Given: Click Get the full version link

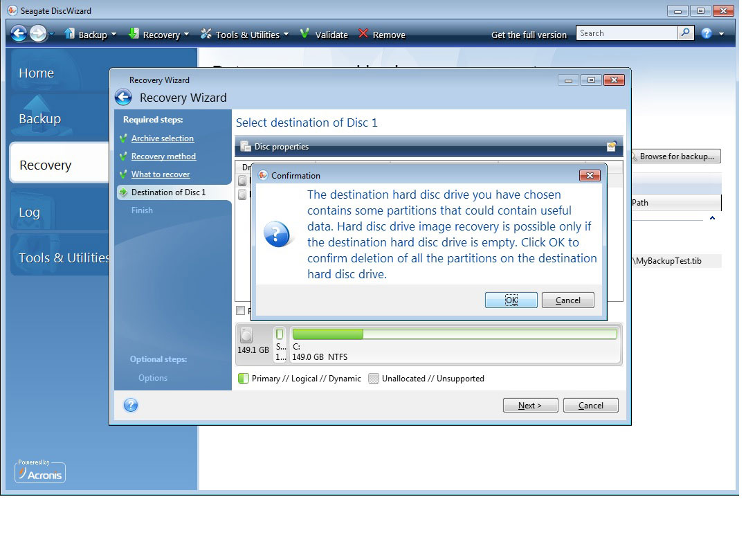Looking at the screenshot, I should [x=529, y=35].
